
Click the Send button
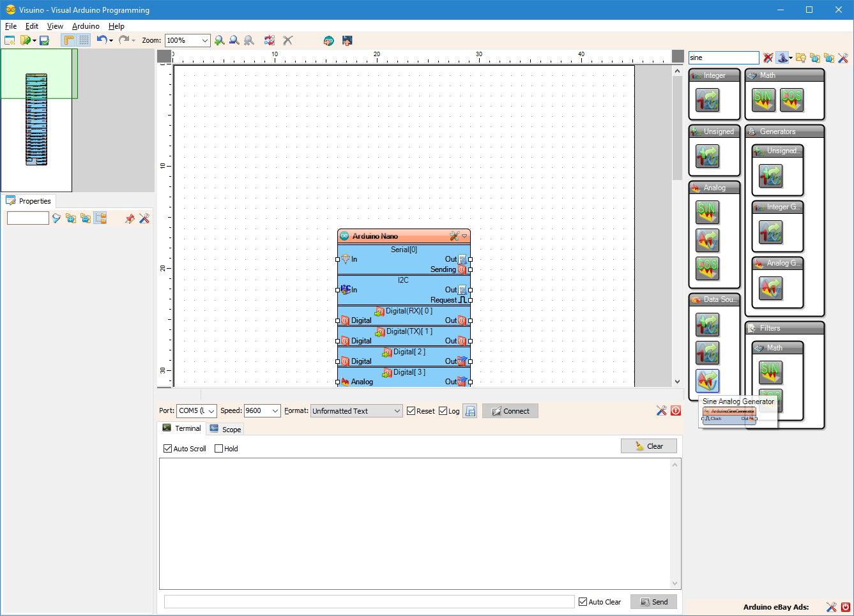point(653,602)
